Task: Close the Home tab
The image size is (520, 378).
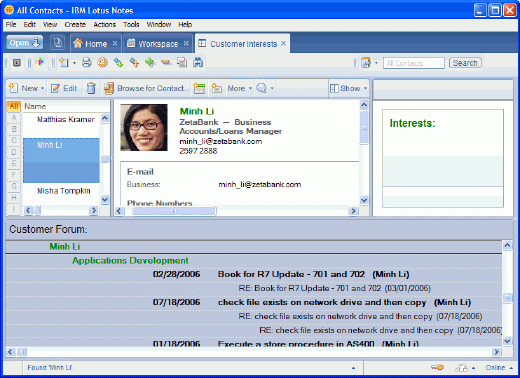Action: tap(115, 43)
